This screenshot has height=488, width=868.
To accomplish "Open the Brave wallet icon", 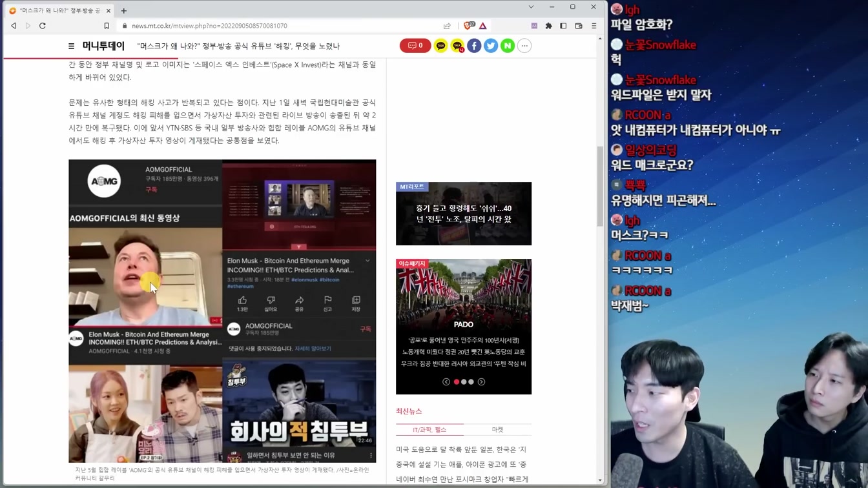I will 579,26.
